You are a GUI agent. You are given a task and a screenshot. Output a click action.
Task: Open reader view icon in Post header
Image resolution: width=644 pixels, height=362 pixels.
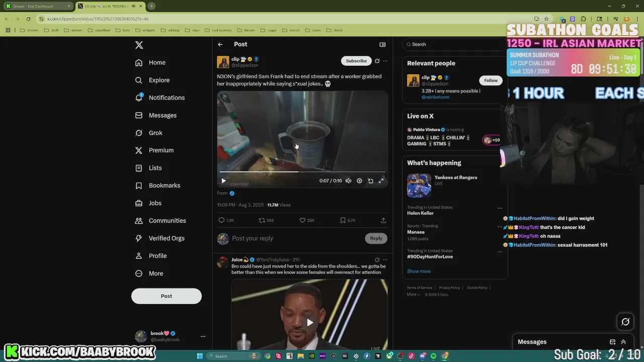point(382,44)
